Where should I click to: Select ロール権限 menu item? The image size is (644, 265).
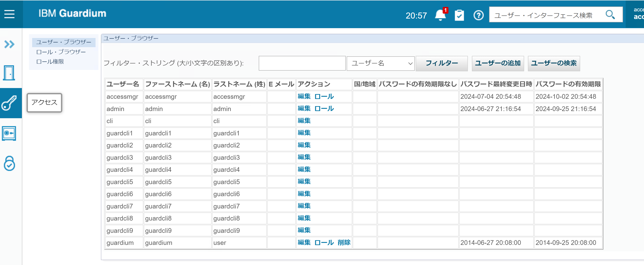(x=50, y=62)
